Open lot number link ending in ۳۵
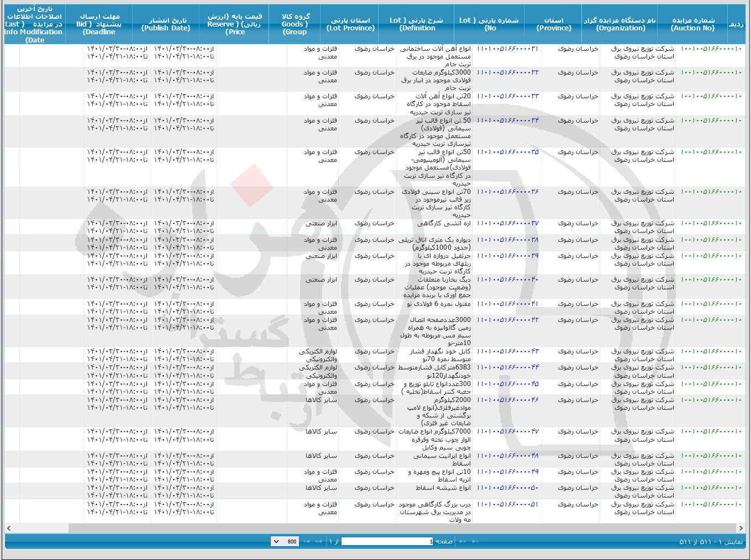751x560 pixels. click(507, 152)
